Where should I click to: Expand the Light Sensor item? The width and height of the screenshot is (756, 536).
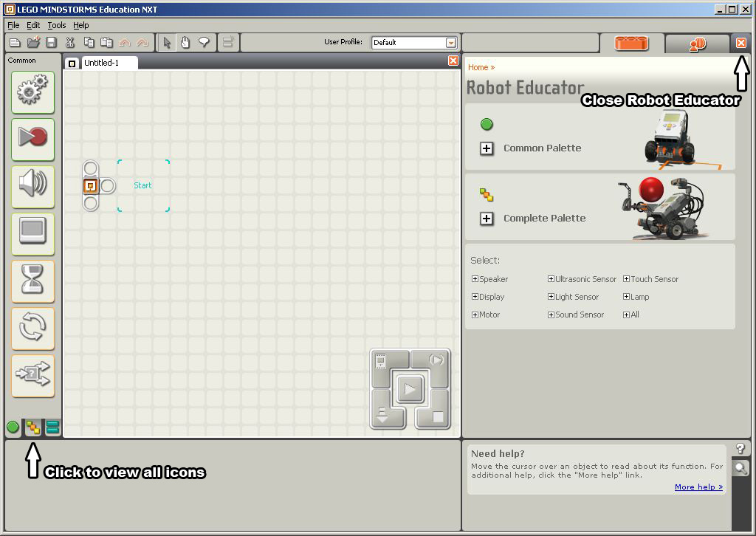click(551, 297)
